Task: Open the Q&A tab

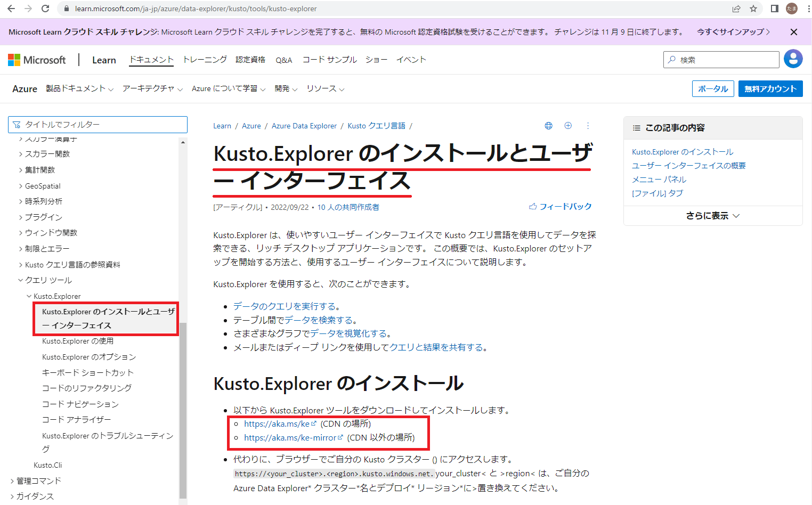Action: point(284,60)
